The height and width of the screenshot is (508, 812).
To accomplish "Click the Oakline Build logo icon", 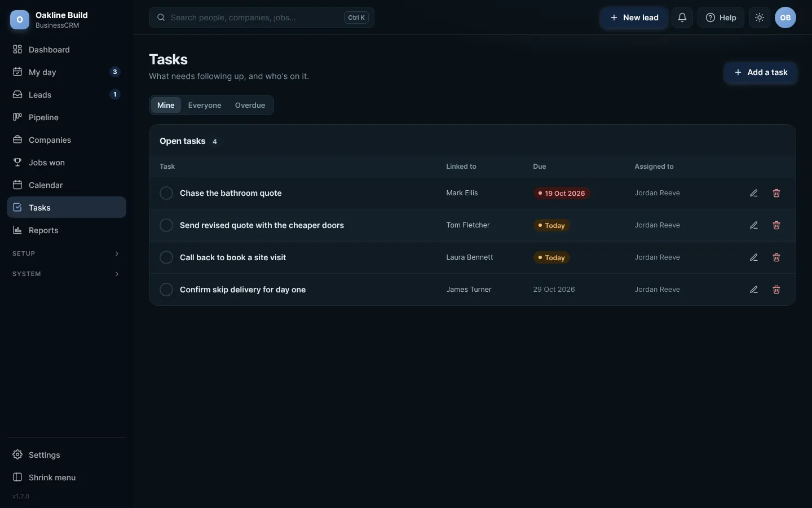I will 20,20.
